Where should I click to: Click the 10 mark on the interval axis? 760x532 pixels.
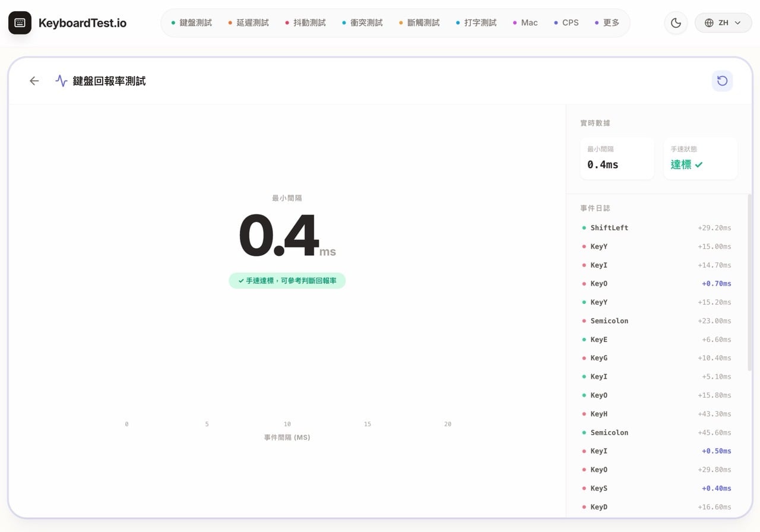click(x=287, y=424)
